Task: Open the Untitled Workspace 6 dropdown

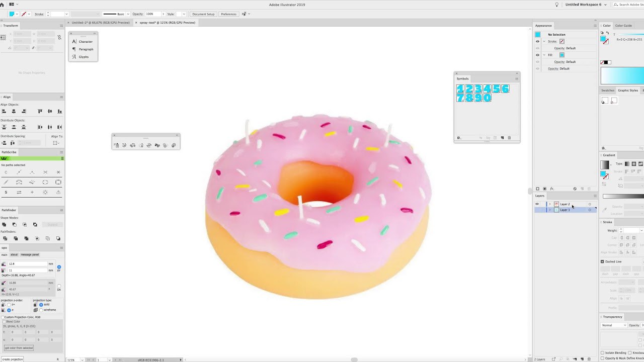Action: [586, 5]
